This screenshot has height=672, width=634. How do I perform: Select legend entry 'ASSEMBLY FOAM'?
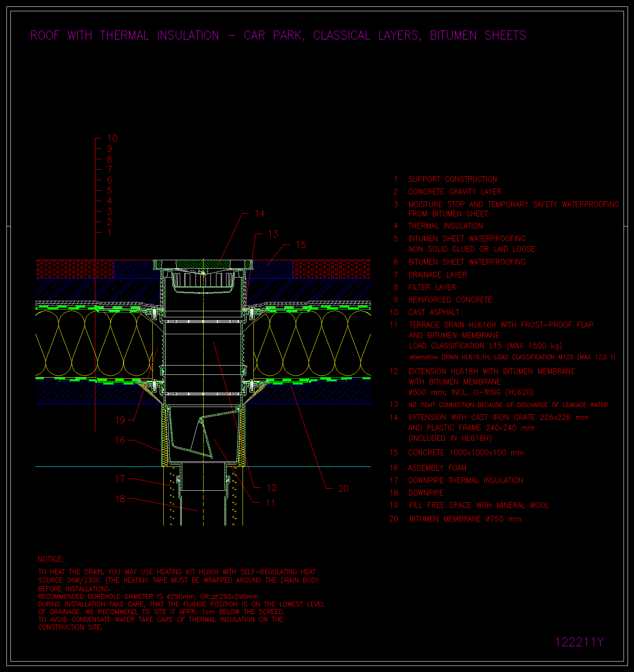point(437,468)
